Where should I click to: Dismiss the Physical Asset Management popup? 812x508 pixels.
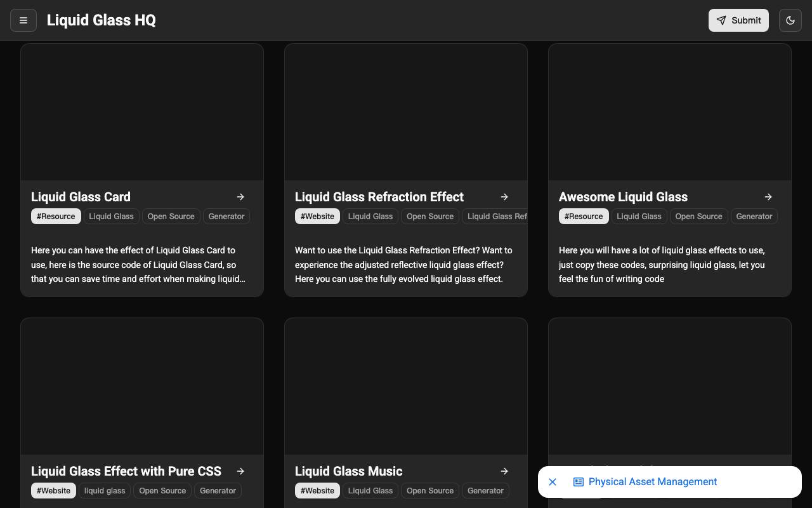(x=553, y=482)
